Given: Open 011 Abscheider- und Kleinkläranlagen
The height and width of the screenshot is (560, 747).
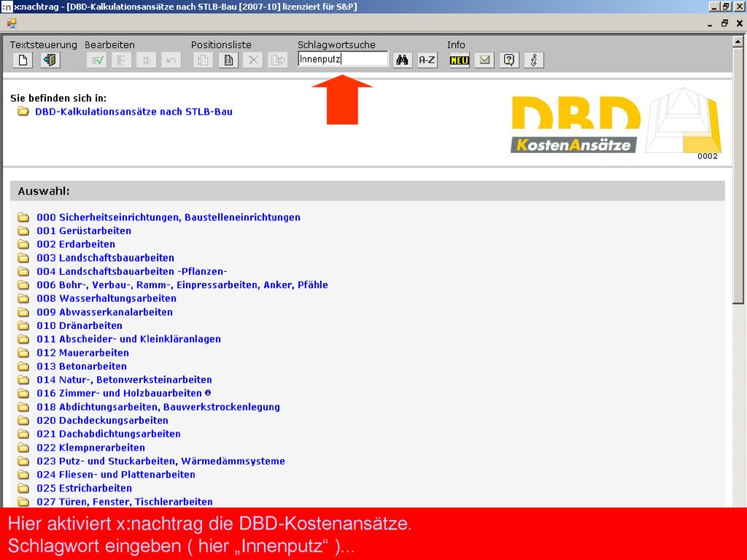Looking at the screenshot, I should coord(128,340).
